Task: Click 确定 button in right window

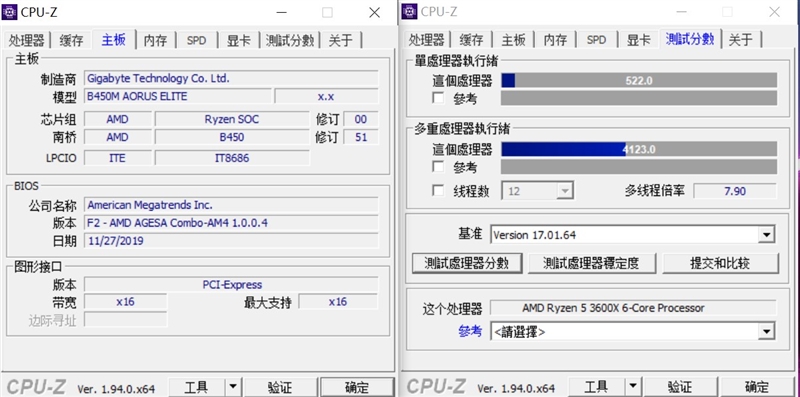Action: (757, 387)
